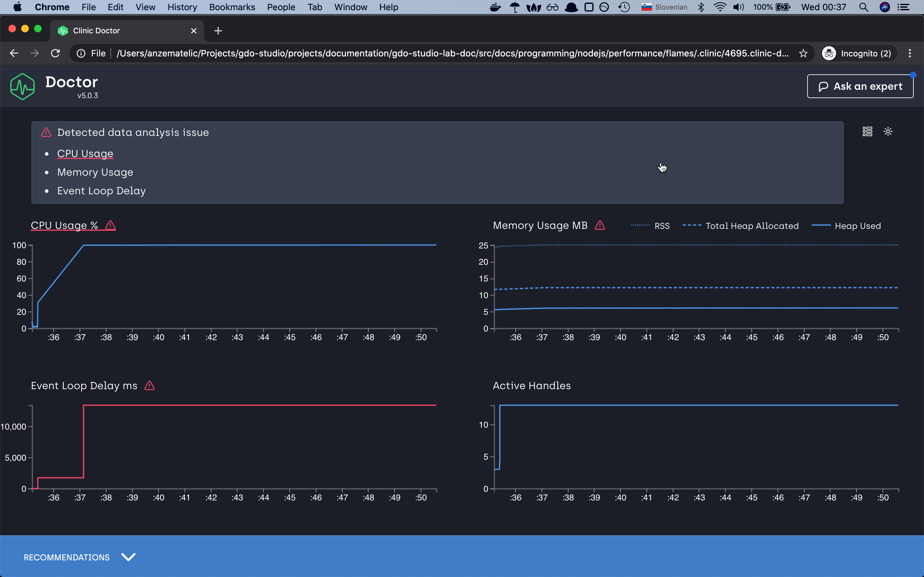This screenshot has height=577, width=924.
Task: Click the Event Loop Delay warning icon
Action: pyautogui.click(x=150, y=385)
